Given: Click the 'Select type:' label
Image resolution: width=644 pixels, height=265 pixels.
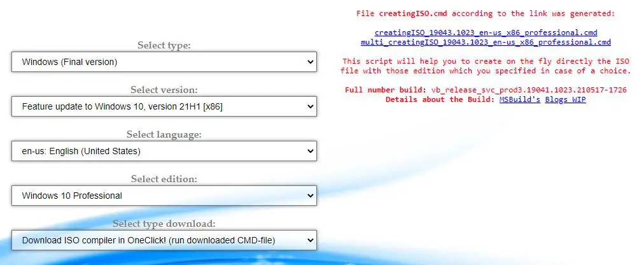Looking at the screenshot, I should pyautogui.click(x=164, y=45).
